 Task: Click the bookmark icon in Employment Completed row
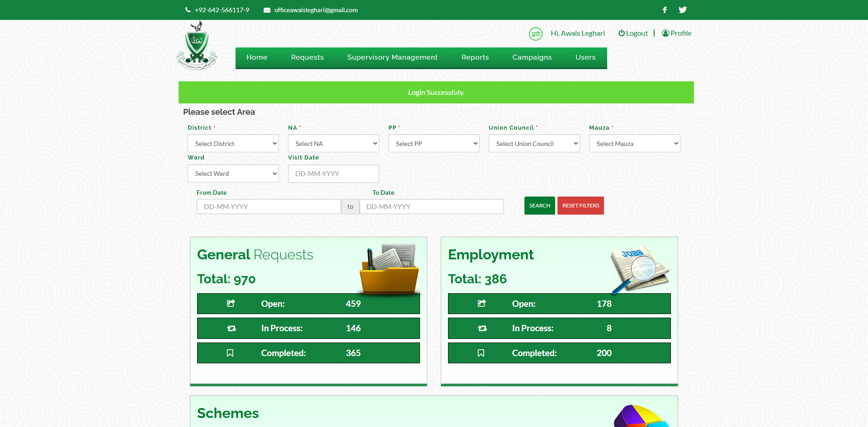click(x=481, y=353)
